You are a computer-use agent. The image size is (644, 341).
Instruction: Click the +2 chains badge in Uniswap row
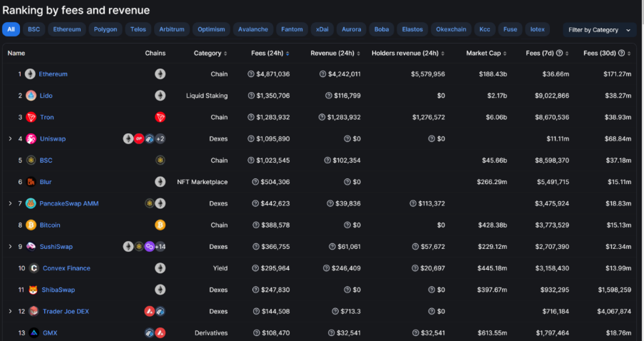tap(160, 139)
